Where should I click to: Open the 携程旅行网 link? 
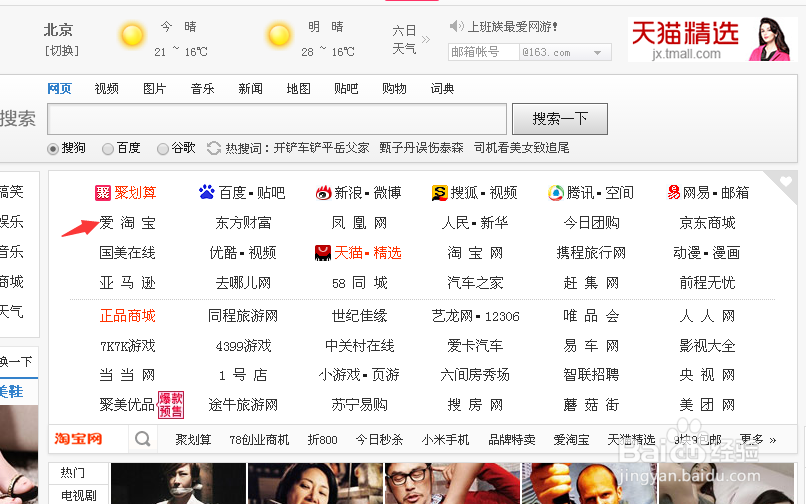click(x=591, y=253)
